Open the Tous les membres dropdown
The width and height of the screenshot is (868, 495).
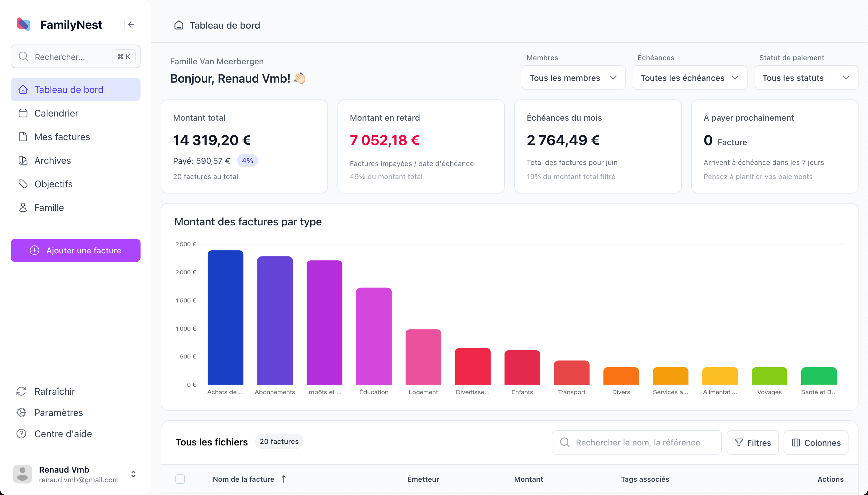(x=573, y=78)
